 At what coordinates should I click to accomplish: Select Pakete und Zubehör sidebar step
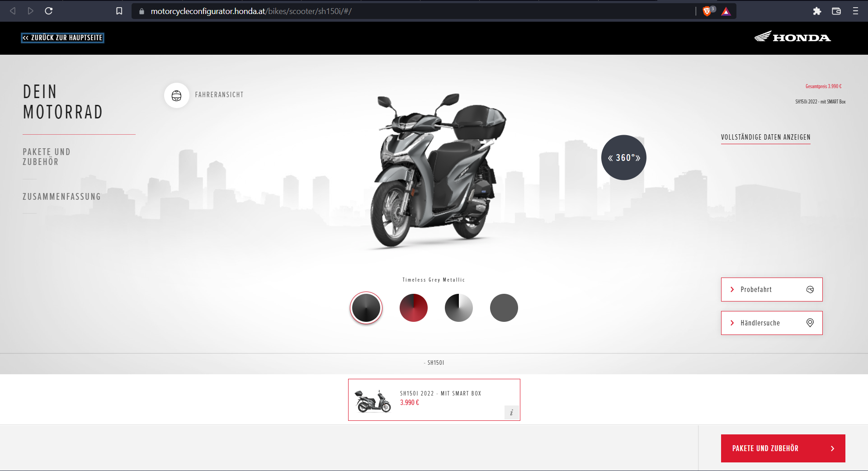47,157
